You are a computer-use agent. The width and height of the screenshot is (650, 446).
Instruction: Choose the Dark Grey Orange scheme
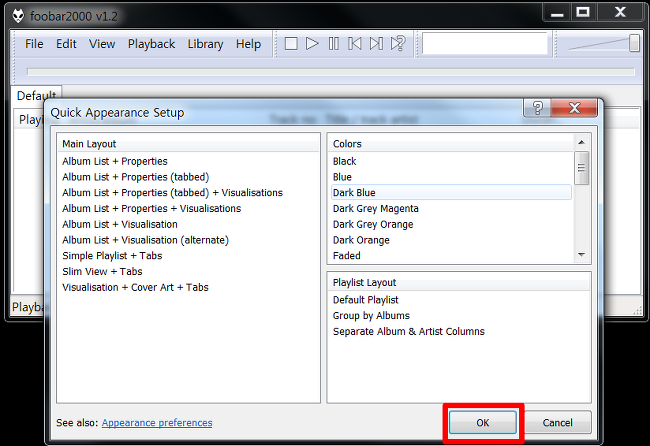451,224
